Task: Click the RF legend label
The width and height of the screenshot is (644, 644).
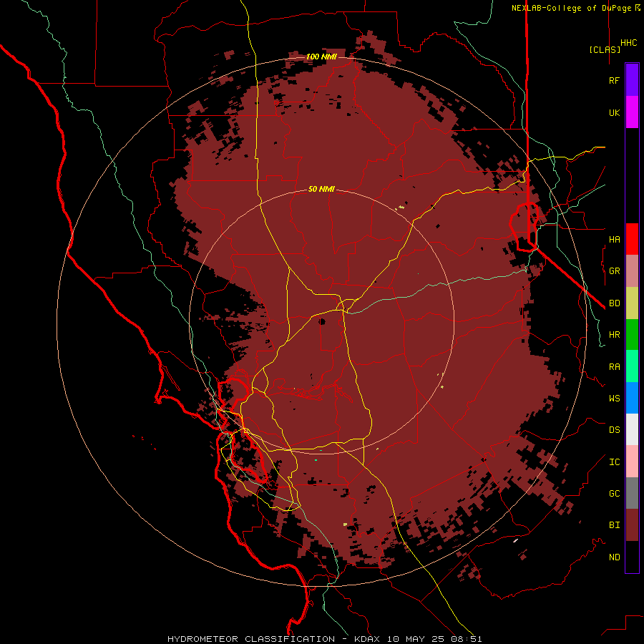Action: click(614, 80)
